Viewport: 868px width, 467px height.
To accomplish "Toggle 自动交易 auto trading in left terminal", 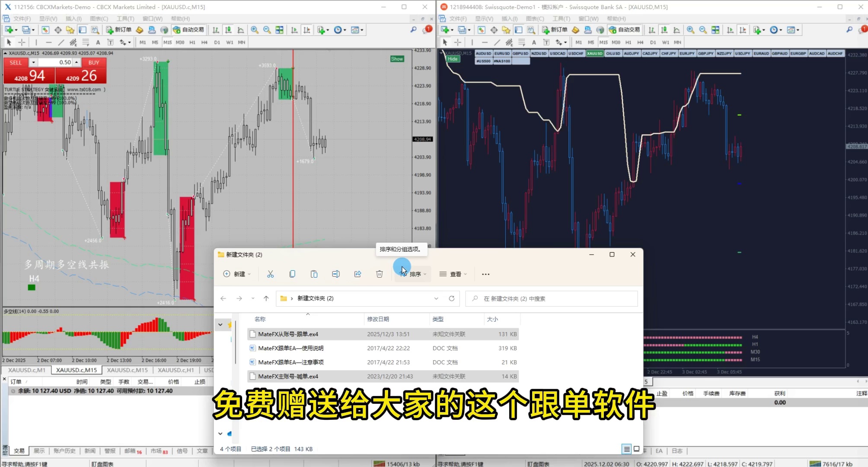I will (188, 30).
